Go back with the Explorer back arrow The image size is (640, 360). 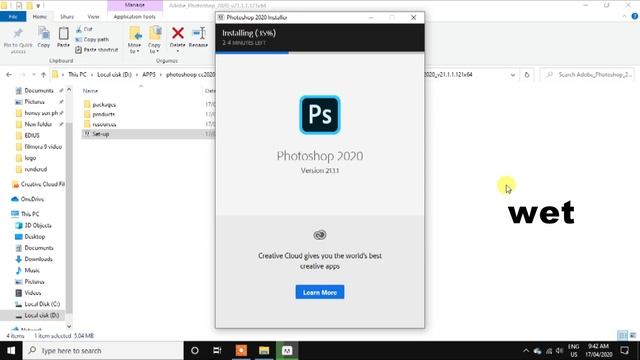[x=9, y=75]
